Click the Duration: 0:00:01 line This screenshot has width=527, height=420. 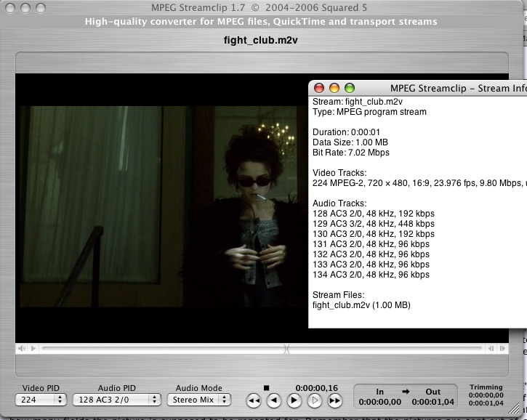tap(346, 132)
